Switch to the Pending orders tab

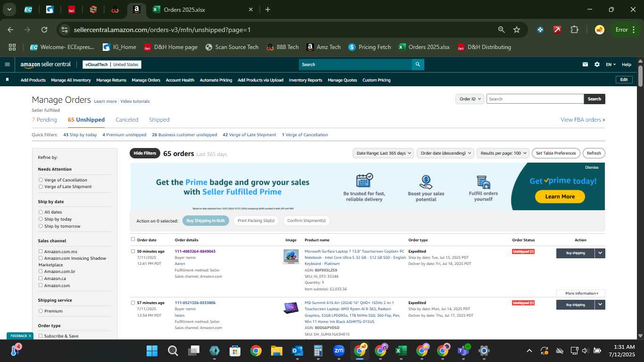44,120
